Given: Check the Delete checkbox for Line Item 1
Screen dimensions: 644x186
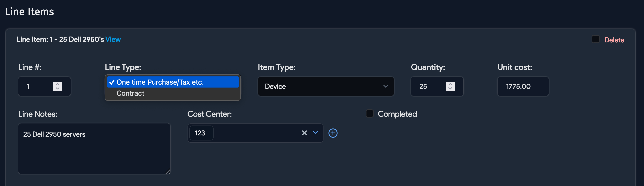Looking at the screenshot, I should pos(595,39).
